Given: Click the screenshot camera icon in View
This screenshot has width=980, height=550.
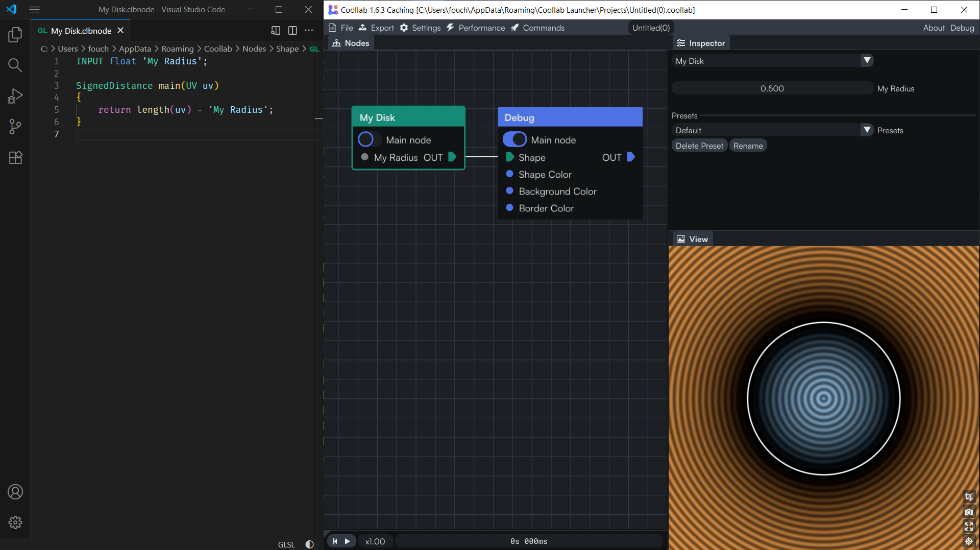Looking at the screenshot, I should [x=968, y=512].
